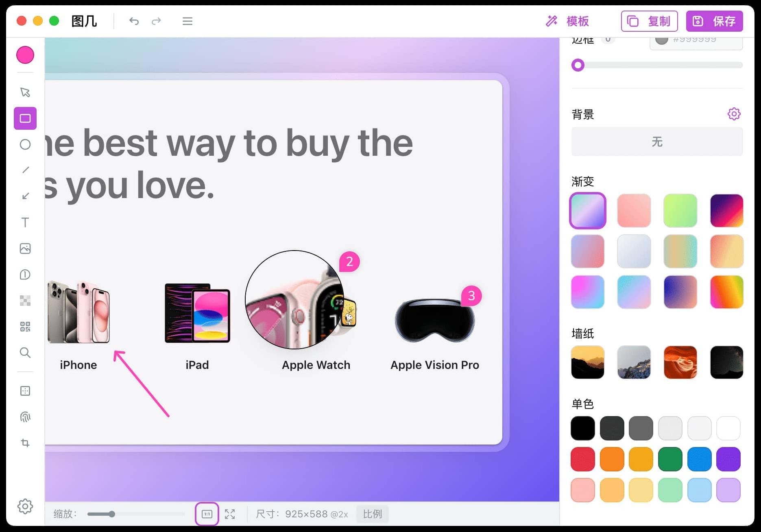The height and width of the screenshot is (532, 761).
Task: Click the border slider handle
Action: tap(578, 65)
